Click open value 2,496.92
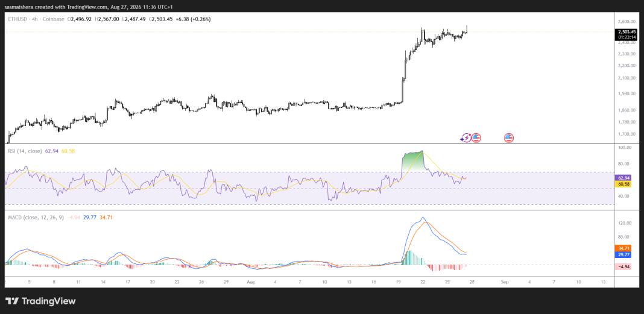The image size is (644, 314). pos(81,19)
